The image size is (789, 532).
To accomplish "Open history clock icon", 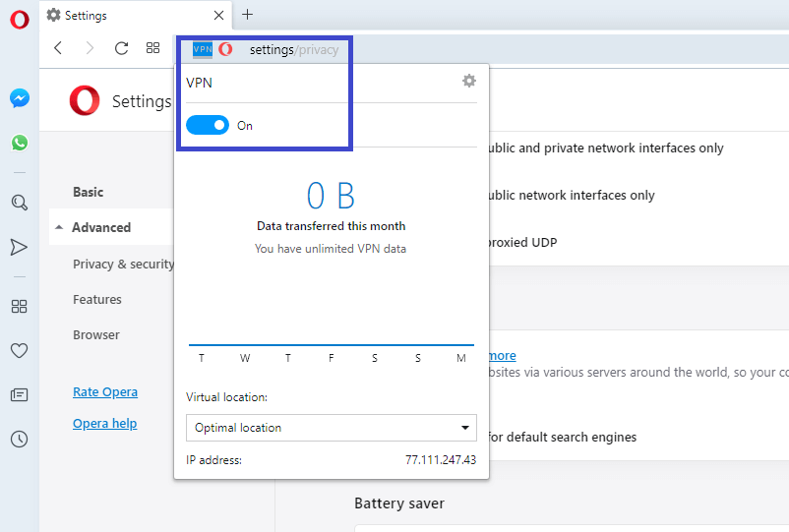I will click(19, 439).
